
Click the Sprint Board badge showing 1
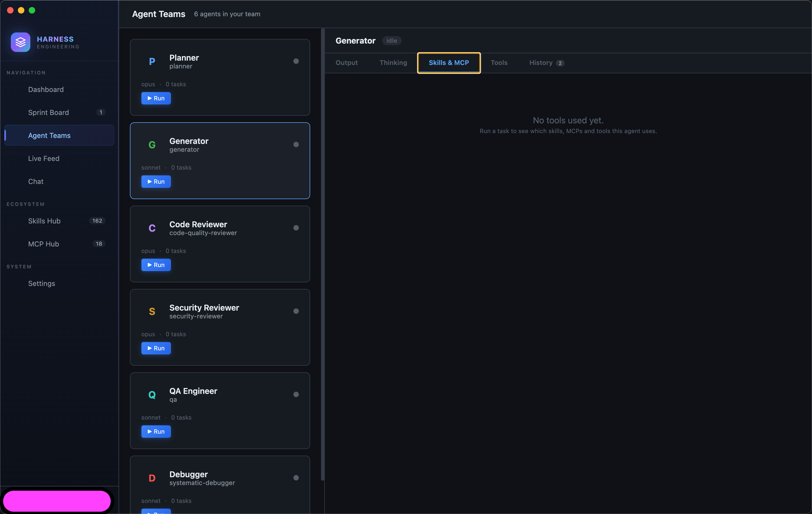coord(101,112)
